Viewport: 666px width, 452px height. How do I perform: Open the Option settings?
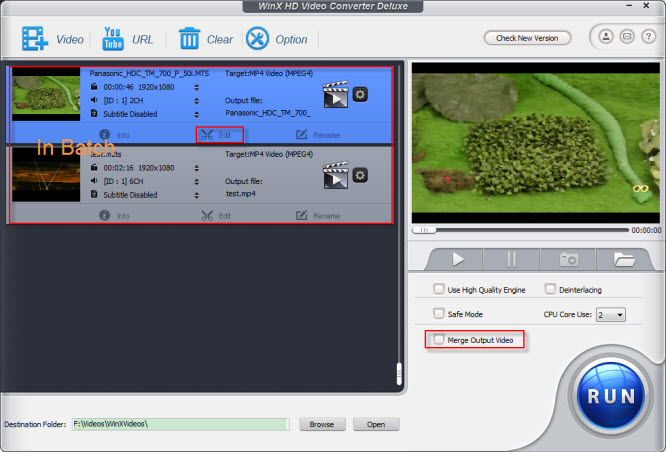277,39
